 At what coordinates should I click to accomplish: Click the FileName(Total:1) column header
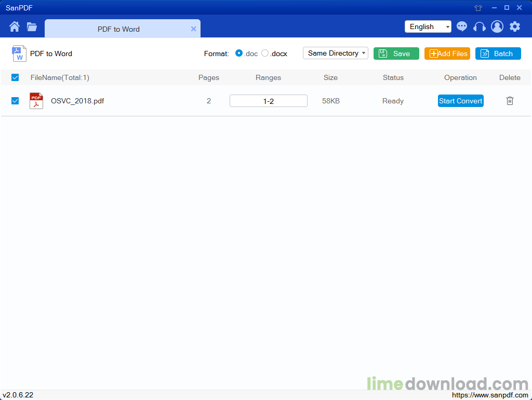pos(60,78)
